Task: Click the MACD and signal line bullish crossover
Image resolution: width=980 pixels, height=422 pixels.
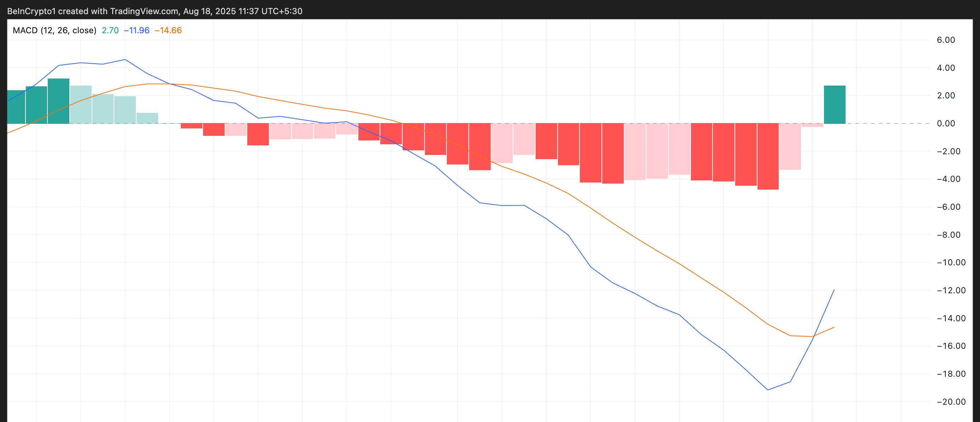Action: 813,336
